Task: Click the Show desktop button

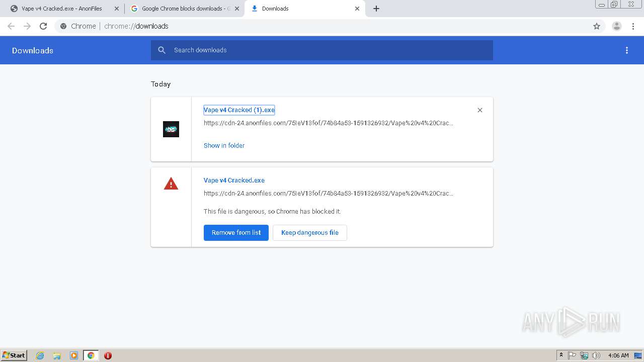Action: (x=638, y=355)
